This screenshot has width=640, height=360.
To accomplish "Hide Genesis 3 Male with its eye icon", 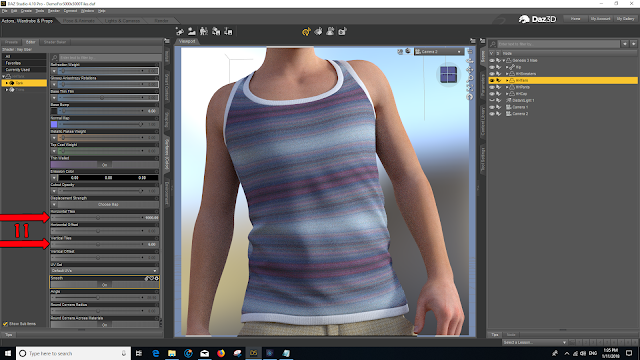I will (492, 60).
